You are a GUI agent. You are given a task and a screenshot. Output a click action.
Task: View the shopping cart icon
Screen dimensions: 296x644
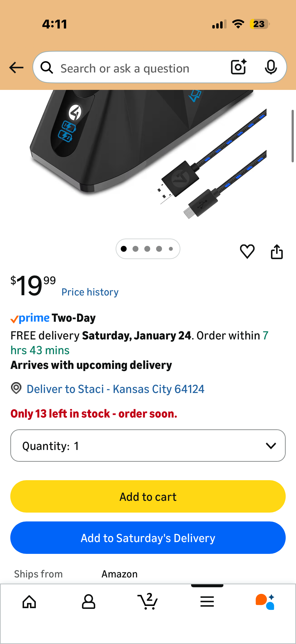point(148,602)
